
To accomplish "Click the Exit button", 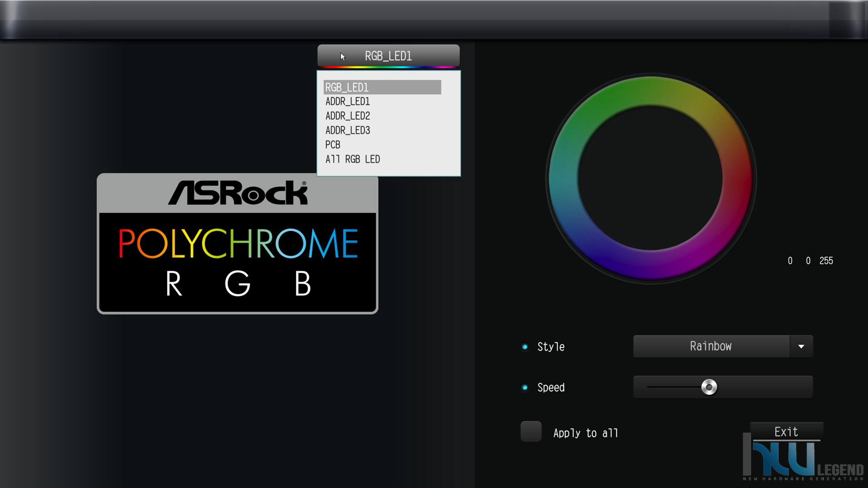I will point(786,432).
